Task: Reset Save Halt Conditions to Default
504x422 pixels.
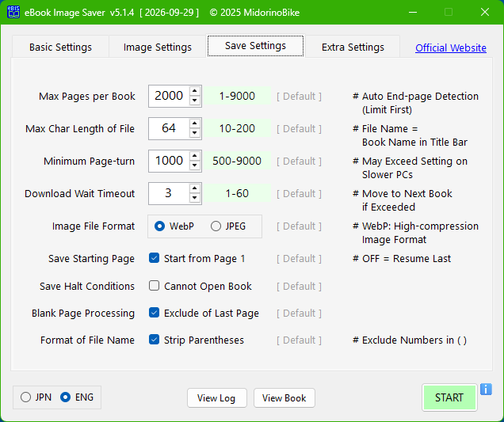Action: coord(299,286)
